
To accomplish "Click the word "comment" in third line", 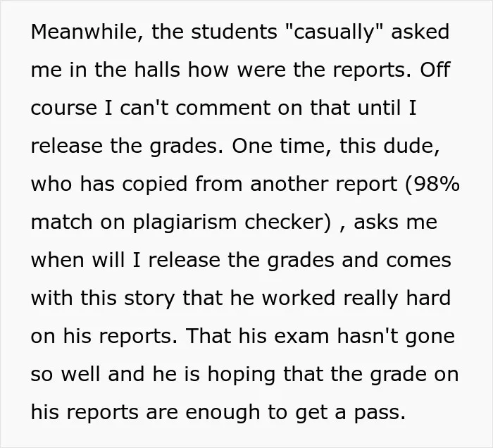I will click(223, 108).
